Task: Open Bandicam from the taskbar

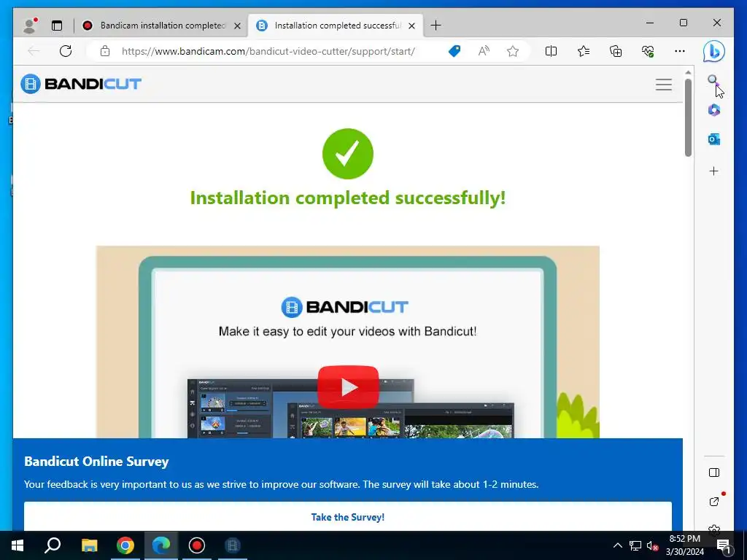Action: tap(197, 545)
